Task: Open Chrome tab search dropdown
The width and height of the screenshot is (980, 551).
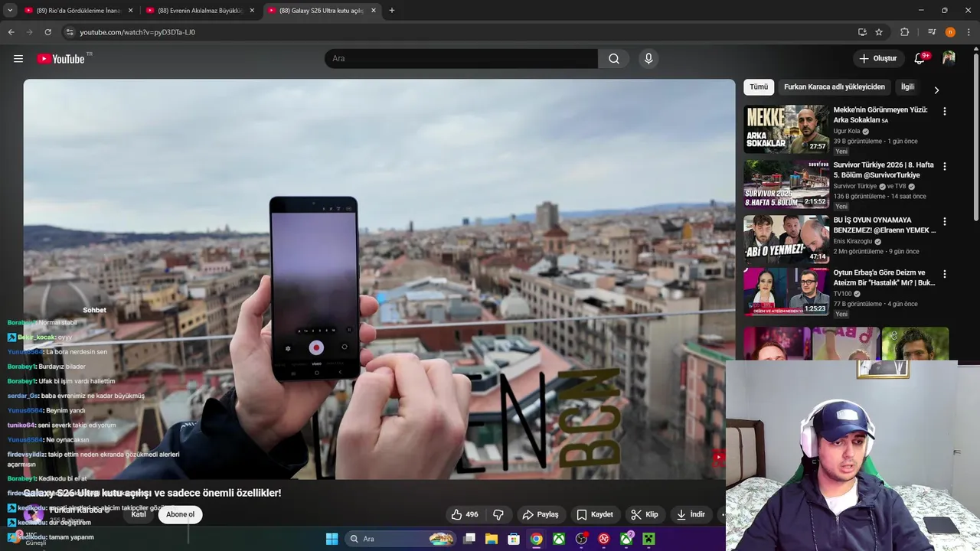Action: (x=10, y=11)
